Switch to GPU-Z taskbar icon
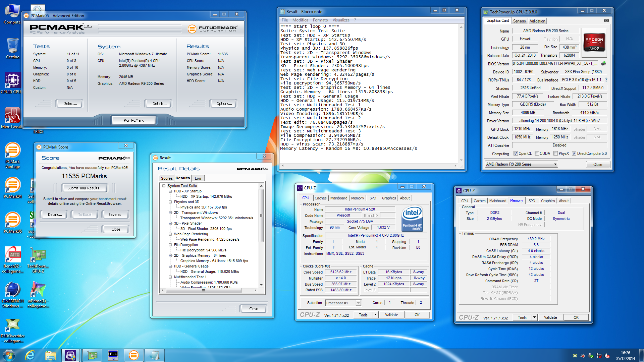The height and width of the screenshot is (362, 644). (x=92, y=355)
